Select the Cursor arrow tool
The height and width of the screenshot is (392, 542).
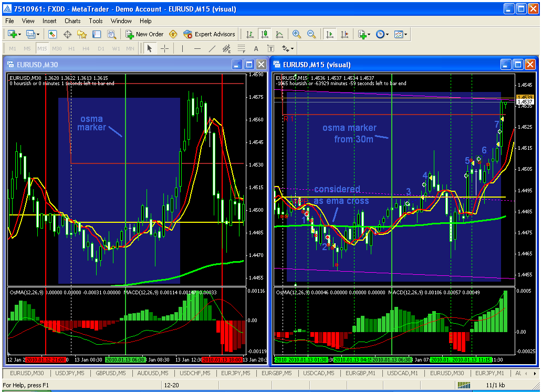150,48
